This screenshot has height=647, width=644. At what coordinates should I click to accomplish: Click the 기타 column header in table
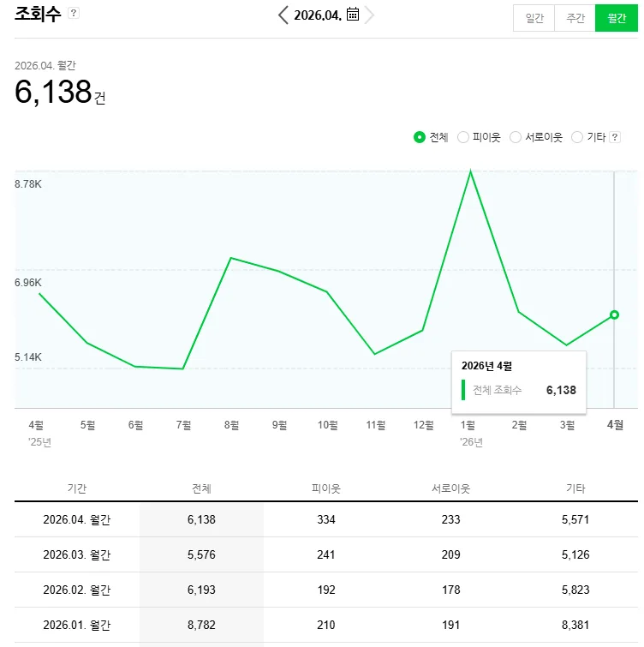575,488
